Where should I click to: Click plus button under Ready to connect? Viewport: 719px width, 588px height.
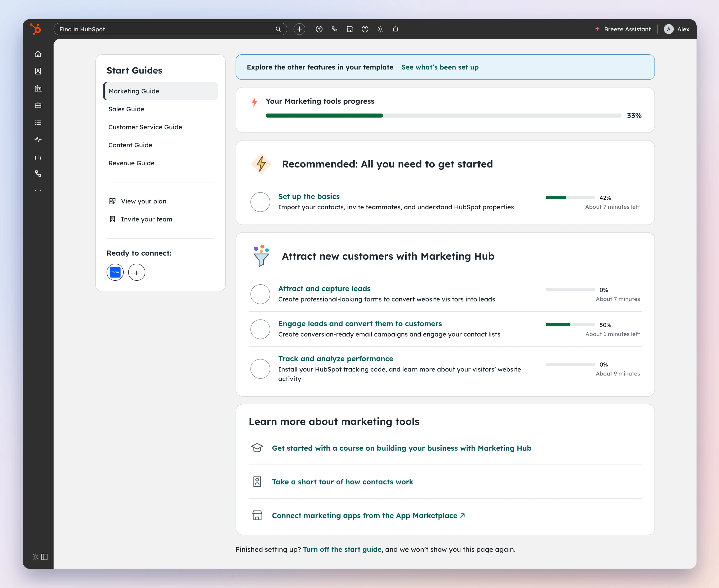[137, 272]
